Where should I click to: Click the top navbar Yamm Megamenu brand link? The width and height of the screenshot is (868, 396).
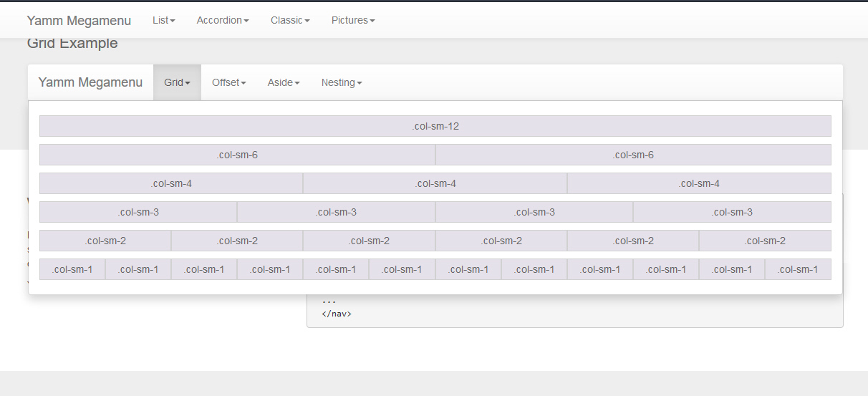pos(79,20)
